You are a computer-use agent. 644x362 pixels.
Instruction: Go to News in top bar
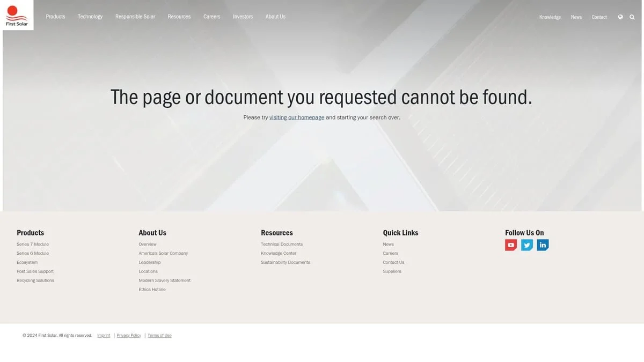pyautogui.click(x=576, y=17)
